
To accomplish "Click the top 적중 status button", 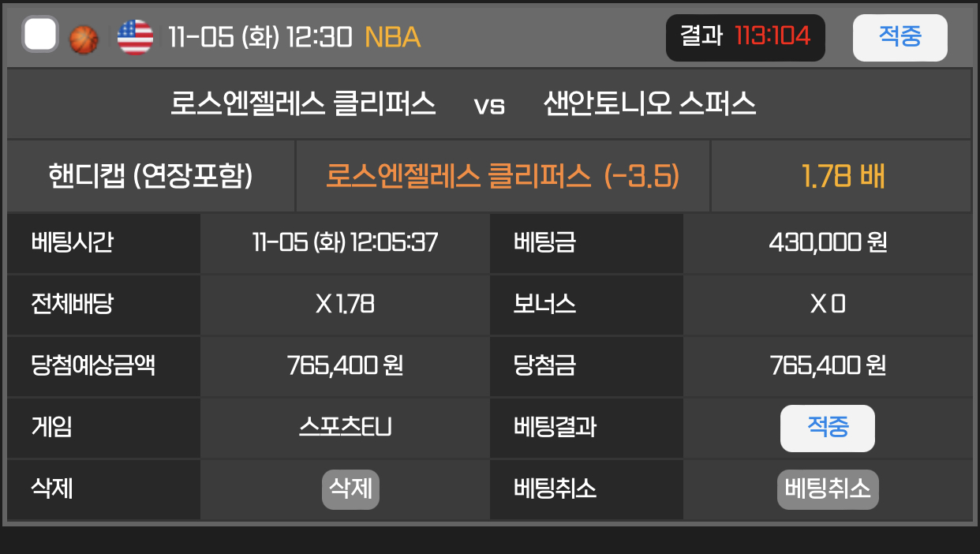I will (900, 37).
